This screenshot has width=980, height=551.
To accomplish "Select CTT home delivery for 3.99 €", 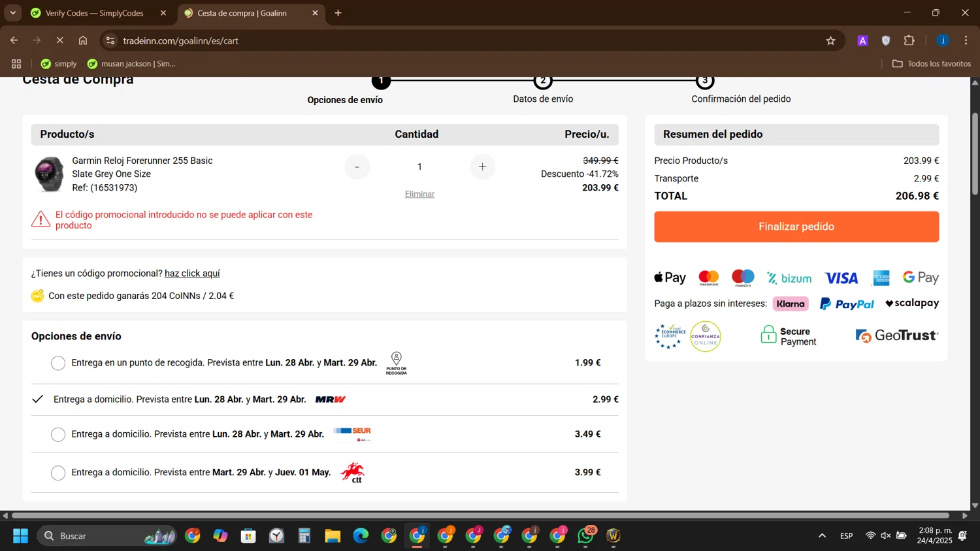I will point(58,473).
